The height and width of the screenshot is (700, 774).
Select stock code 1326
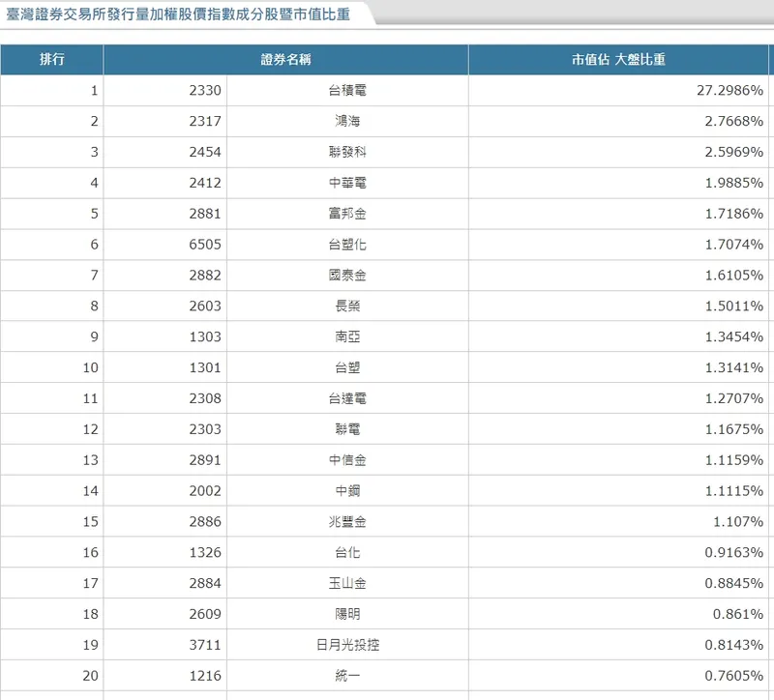(x=205, y=552)
